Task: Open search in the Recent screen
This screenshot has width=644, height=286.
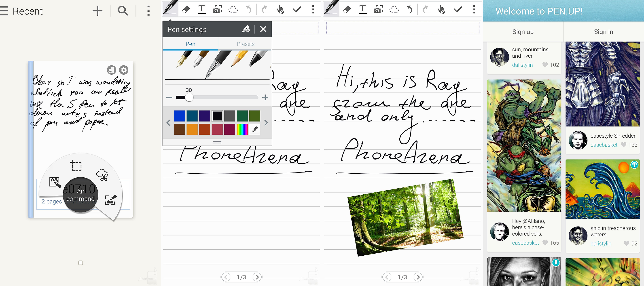Action: tap(123, 11)
